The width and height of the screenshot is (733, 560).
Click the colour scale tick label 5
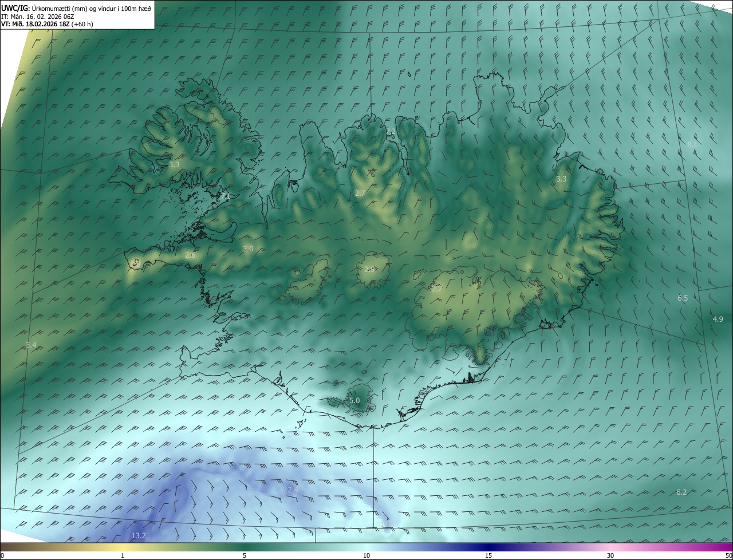point(245,555)
